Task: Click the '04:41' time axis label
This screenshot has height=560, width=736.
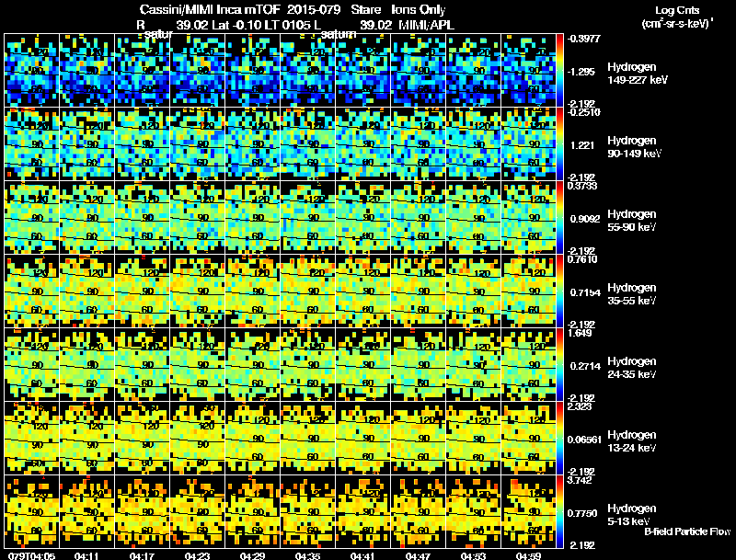Action: coord(362,556)
